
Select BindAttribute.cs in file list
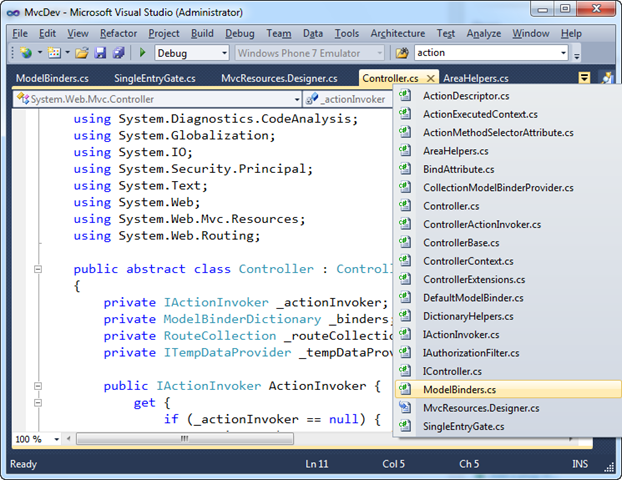tap(509, 169)
